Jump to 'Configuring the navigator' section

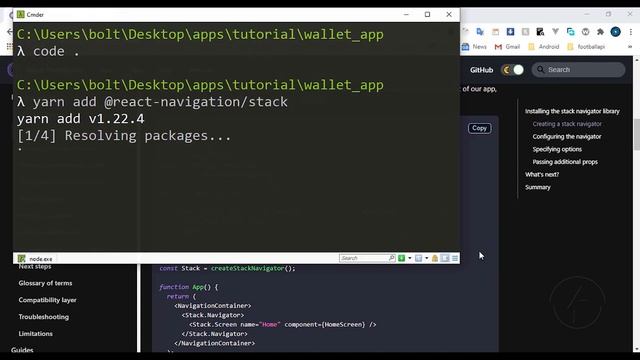(x=567, y=136)
